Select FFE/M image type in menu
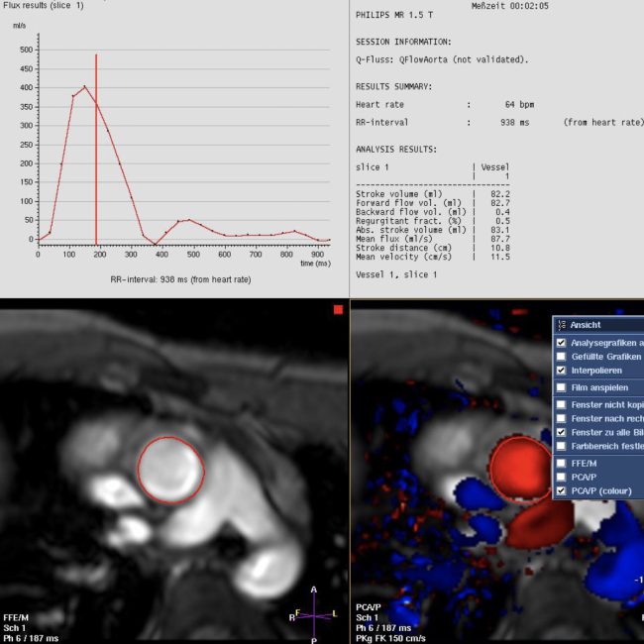The image size is (644, 644). pyautogui.click(x=562, y=463)
